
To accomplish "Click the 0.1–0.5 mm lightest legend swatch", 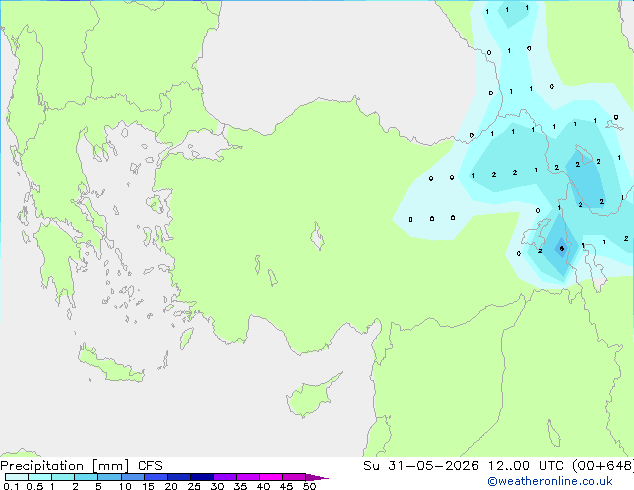I will coord(17,477).
